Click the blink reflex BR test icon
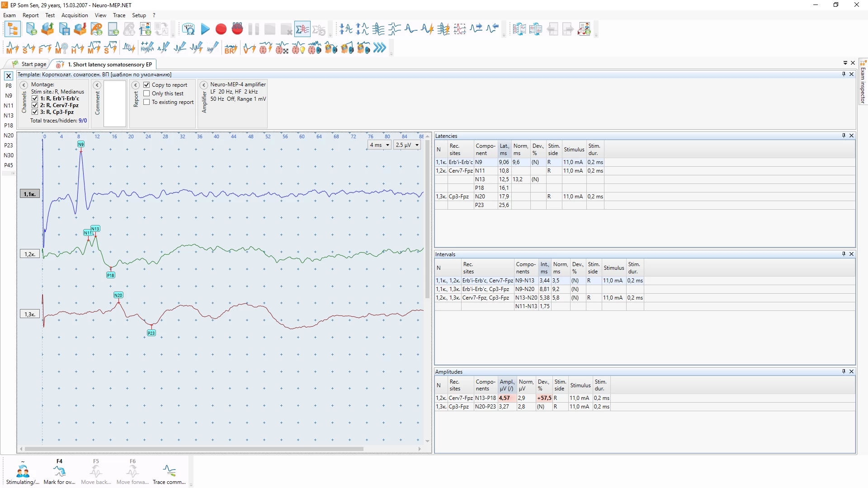This screenshot has height=488, width=868. (231, 48)
